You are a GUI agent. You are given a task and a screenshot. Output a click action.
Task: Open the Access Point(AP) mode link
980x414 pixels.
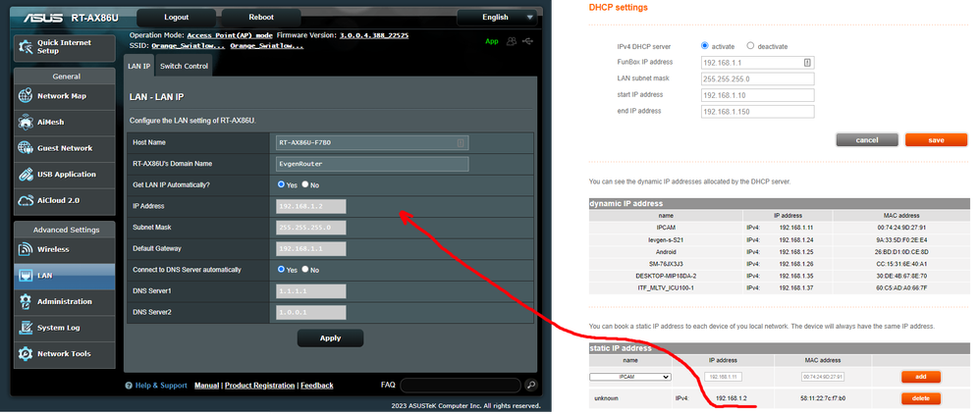pos(230,35)
